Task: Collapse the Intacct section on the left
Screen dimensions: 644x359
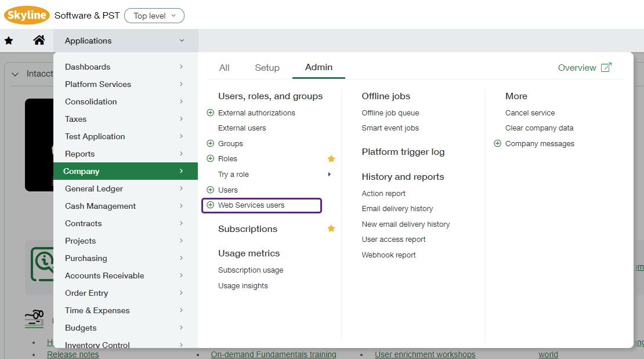Action: 15,73
